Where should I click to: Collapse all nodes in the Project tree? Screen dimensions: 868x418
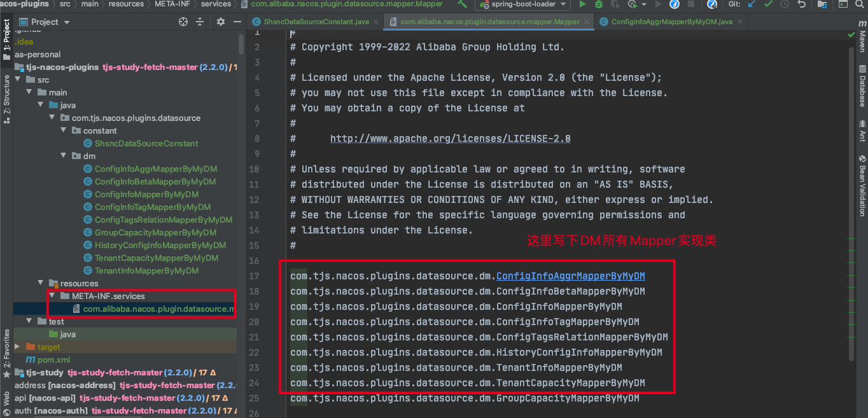200,21
